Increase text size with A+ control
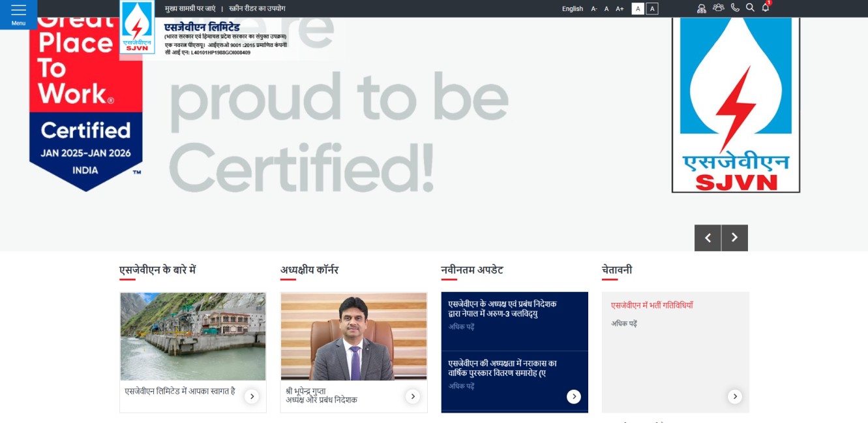The height and width of the screenshot is (423, 868). click(618, 8)
